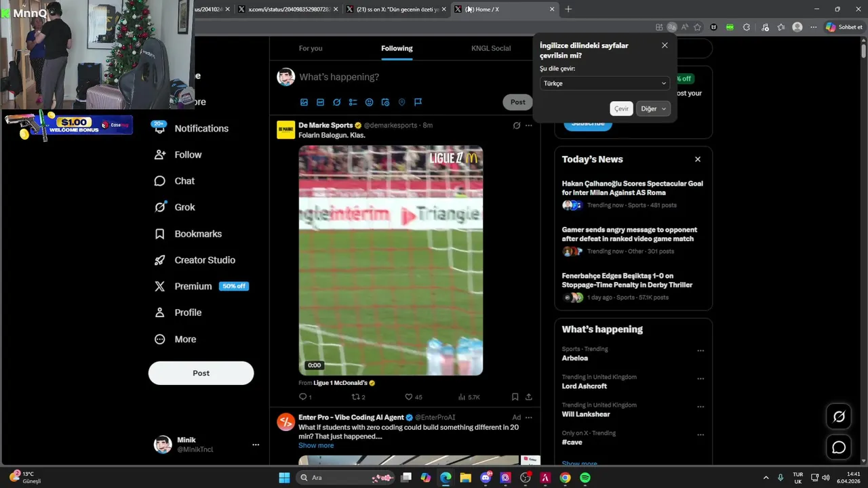Open a new browser tab
Image resolution: width=868 pixels, height=488 pixels.
coord(568,9)
